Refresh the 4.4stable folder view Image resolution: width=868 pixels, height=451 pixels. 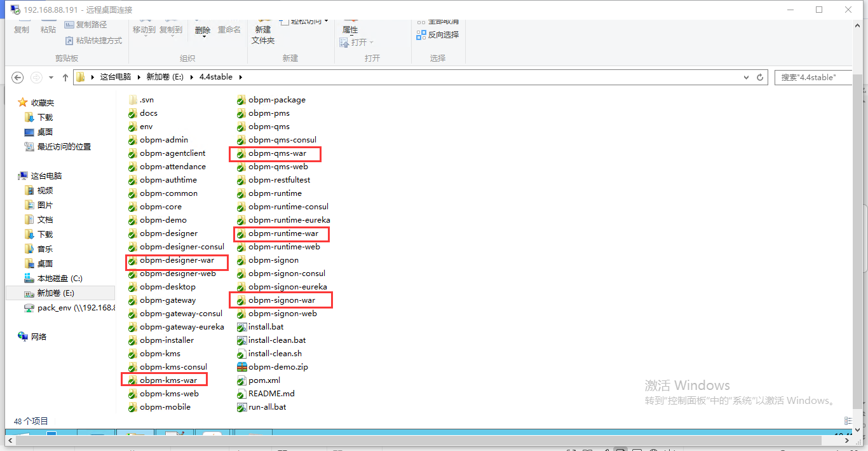(759, 77)
